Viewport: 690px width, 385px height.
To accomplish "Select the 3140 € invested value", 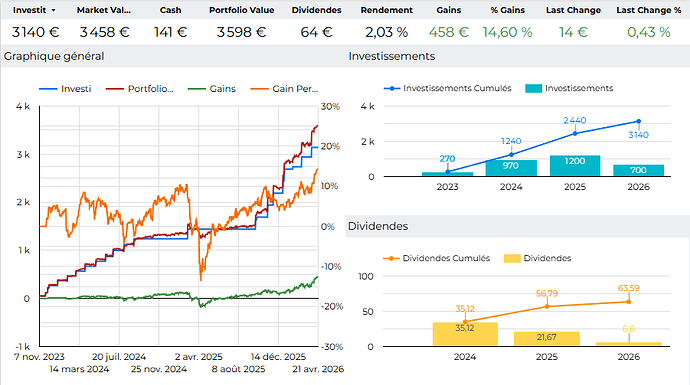I will 35,32.
